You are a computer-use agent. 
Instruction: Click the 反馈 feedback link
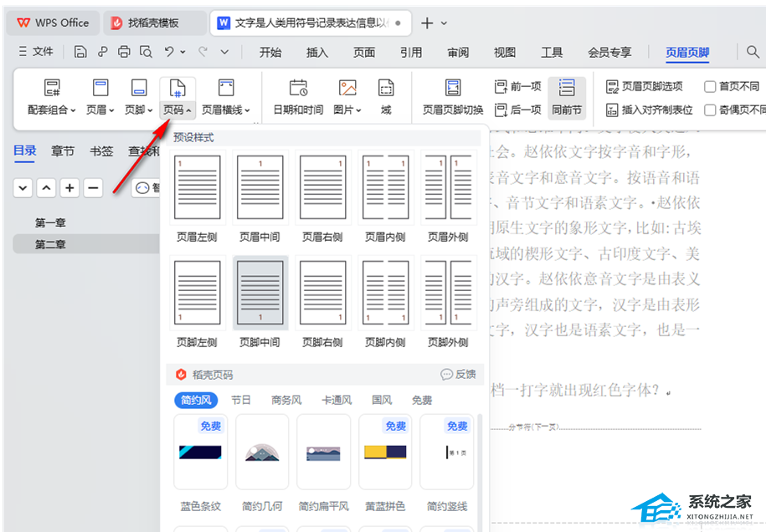(x=459, y=374)
